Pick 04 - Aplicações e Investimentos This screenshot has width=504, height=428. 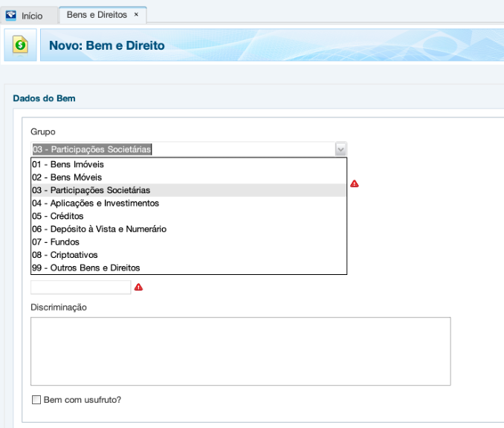point(95,203)
